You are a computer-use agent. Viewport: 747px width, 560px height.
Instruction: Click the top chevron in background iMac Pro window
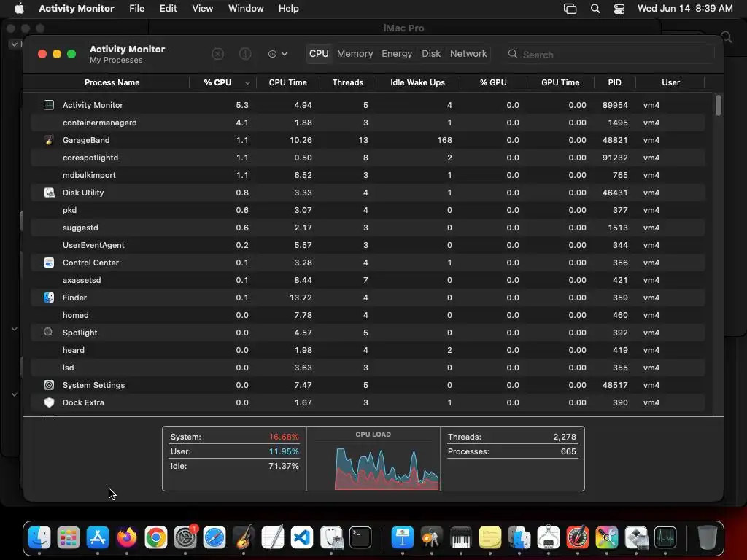pos(15,44)
